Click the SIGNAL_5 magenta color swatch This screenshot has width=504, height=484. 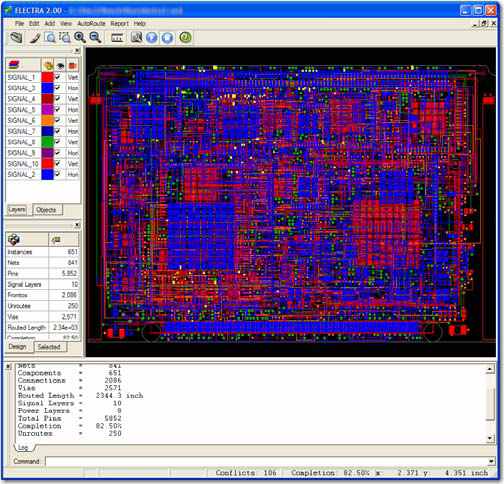click(47, 110)
